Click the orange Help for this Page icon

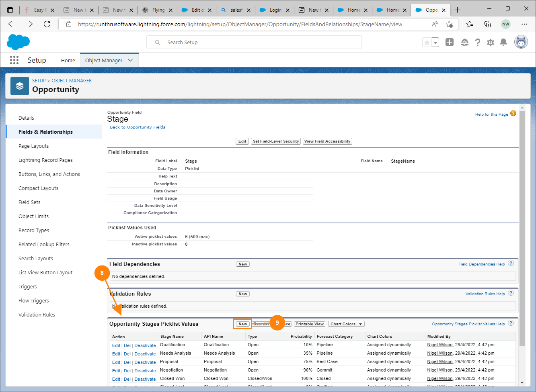pos(513,114)
